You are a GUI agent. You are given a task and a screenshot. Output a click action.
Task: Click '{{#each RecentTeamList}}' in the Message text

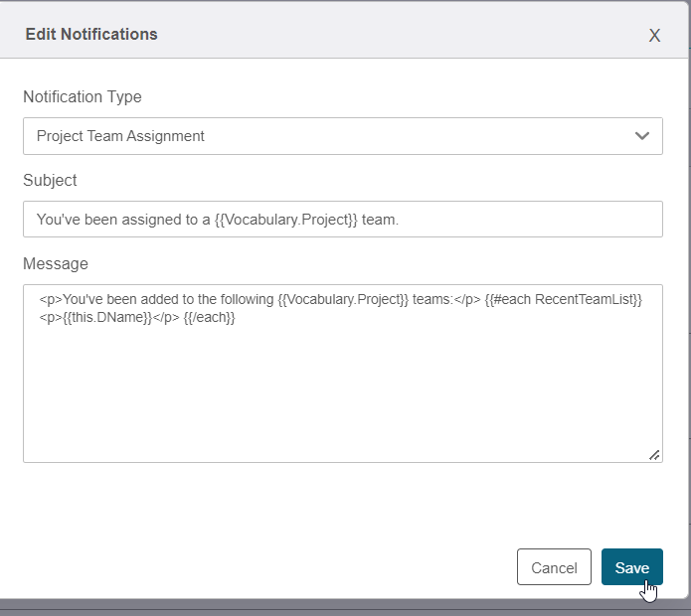[x=563, y=299]
